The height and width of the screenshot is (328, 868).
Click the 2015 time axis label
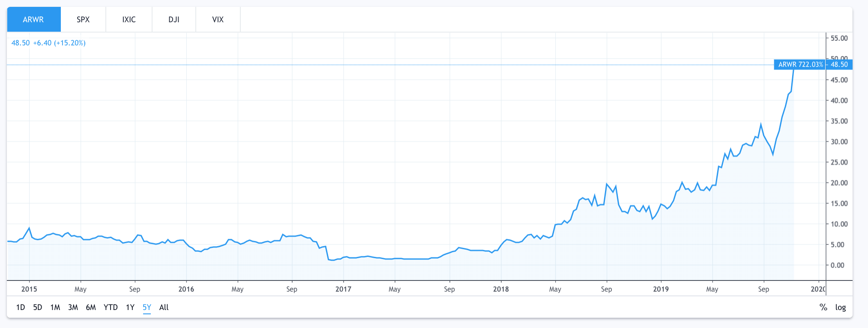[29, 289]
